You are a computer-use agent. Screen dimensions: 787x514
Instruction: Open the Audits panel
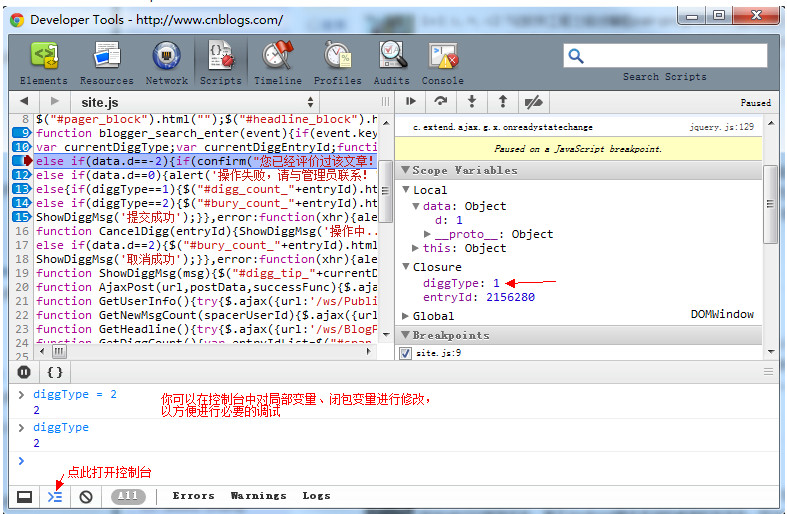(x=391, y=63)
